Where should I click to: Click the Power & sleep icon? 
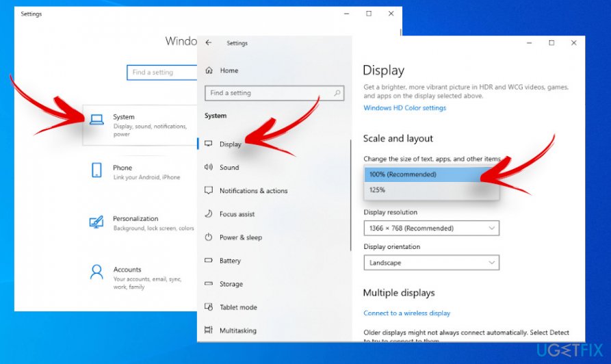click(209, 237)
